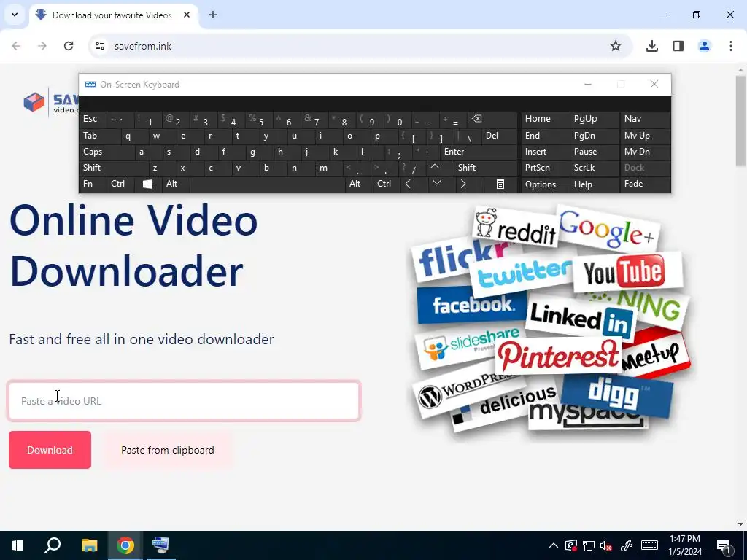Close the Download your favorite Videos tab
The width and height of the screenshot is (747, 560).
[187, 15]
